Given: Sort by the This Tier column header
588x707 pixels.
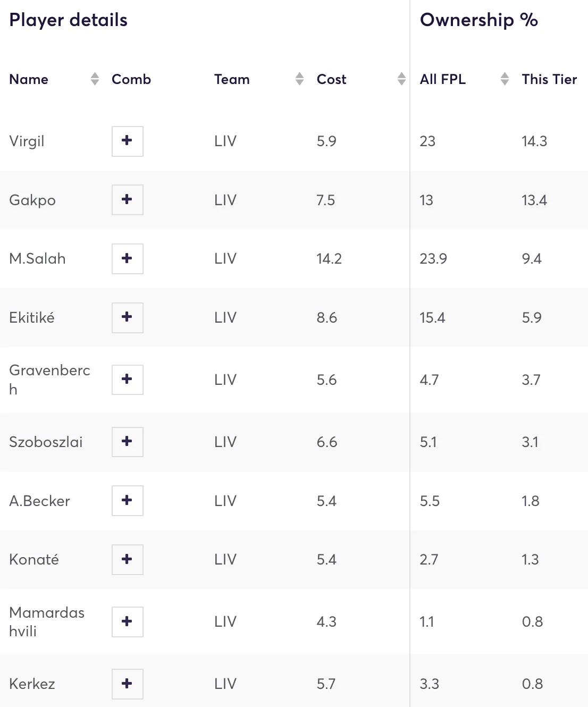Looking at the screenshot, I should coord(549,79).
